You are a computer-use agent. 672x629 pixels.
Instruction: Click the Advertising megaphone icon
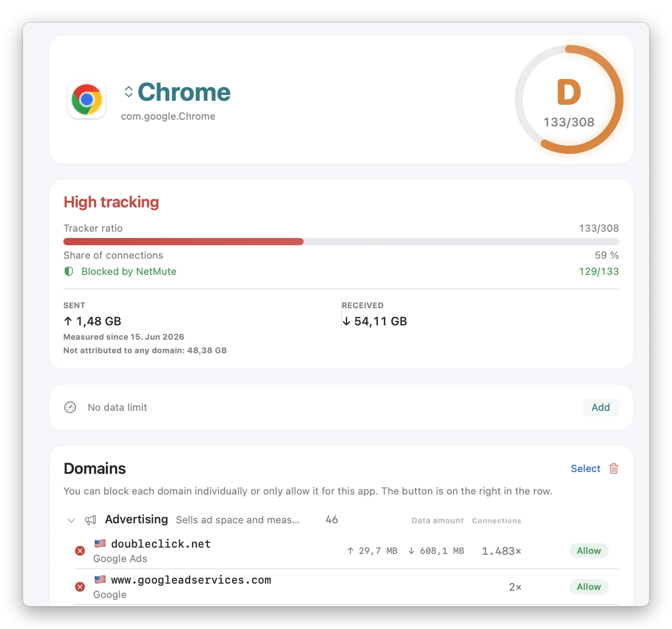tap(91, 520)
